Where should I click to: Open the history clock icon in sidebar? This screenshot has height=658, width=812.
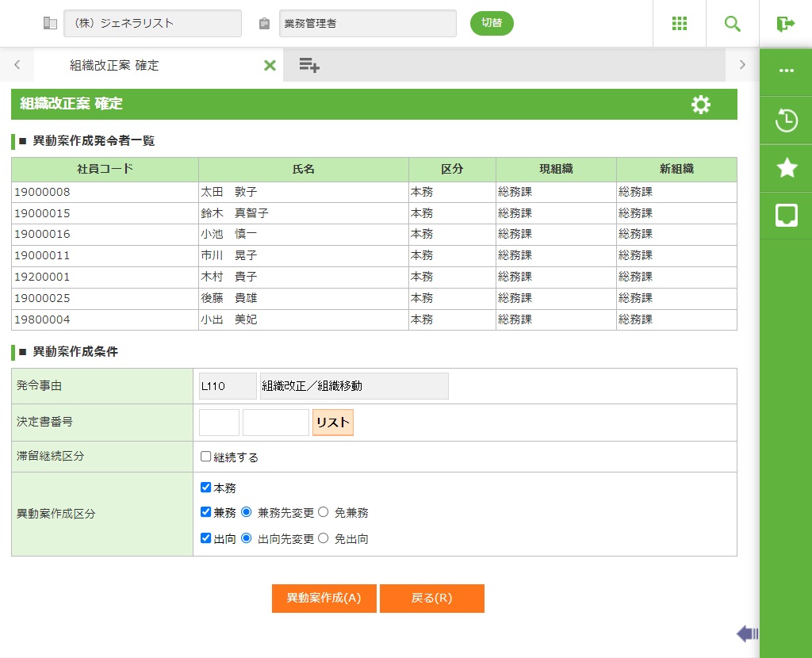coord(786,121)
